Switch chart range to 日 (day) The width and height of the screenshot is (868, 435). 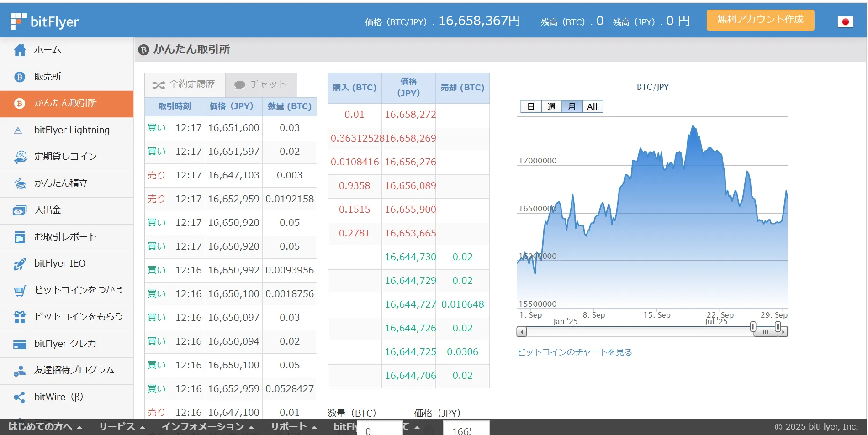pos(531,107)
